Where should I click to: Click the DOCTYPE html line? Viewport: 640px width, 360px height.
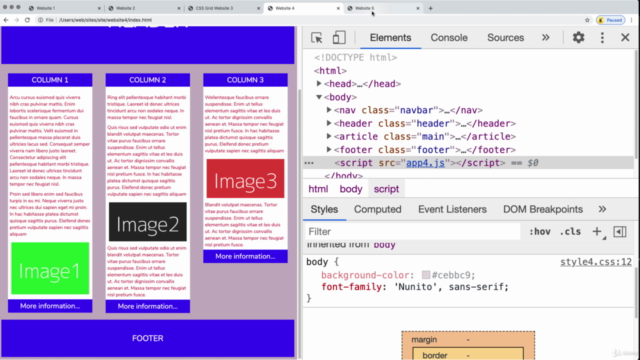(x=356, y=58)
